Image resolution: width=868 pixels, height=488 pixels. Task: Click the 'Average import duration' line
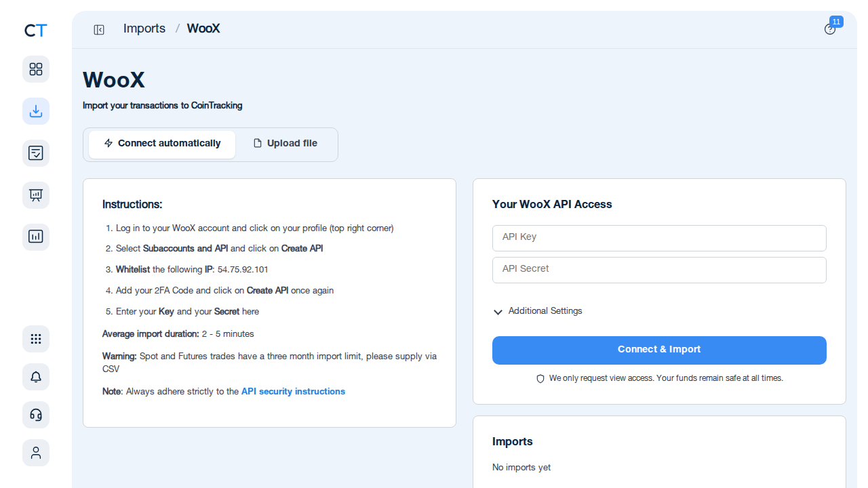tap(178, 334)
